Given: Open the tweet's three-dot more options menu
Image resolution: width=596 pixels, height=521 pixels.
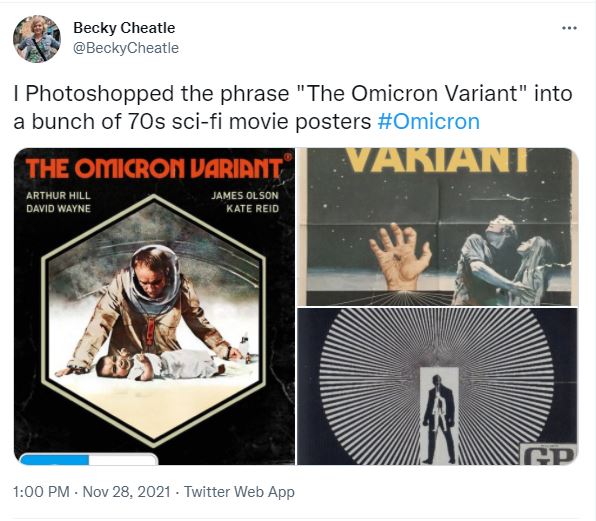Looking at the screenshot, I should (x=569, y=28).
